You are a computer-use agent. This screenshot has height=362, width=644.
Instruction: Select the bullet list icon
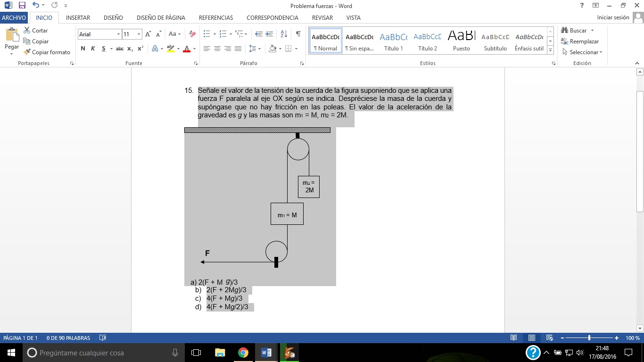click(206, 34)
